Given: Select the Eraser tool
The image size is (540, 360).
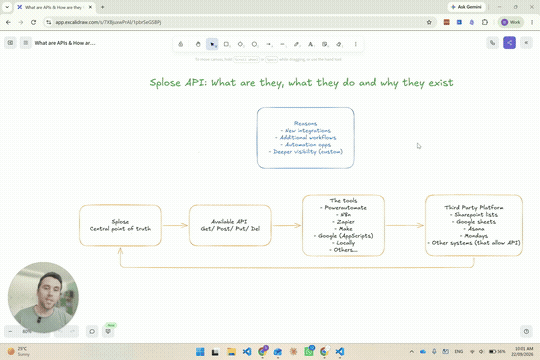Looking at the screenshot, I should click(339, 44).
